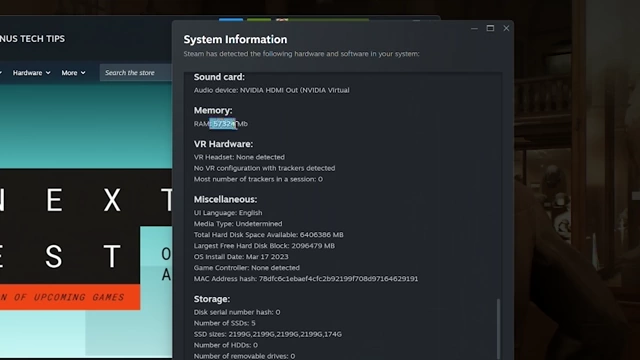
Task: Click Game Controller: None detected line
Action: pos(247,268)
